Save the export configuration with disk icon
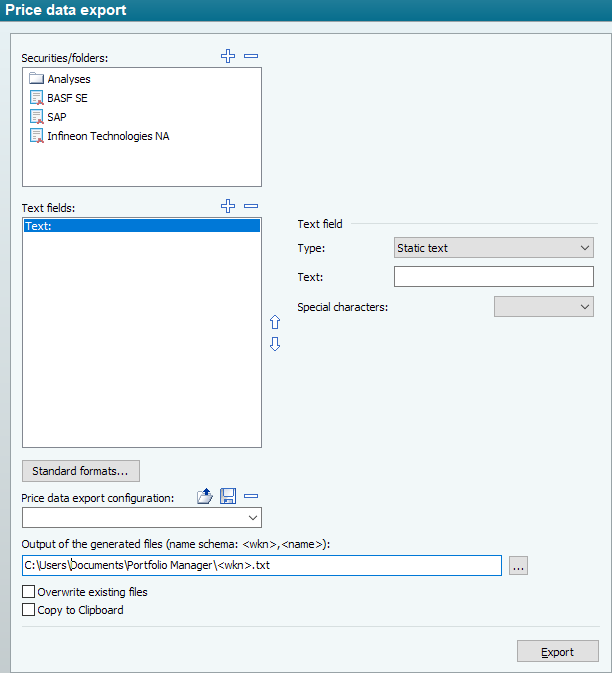612x673 pixels. tap(228, 497)
